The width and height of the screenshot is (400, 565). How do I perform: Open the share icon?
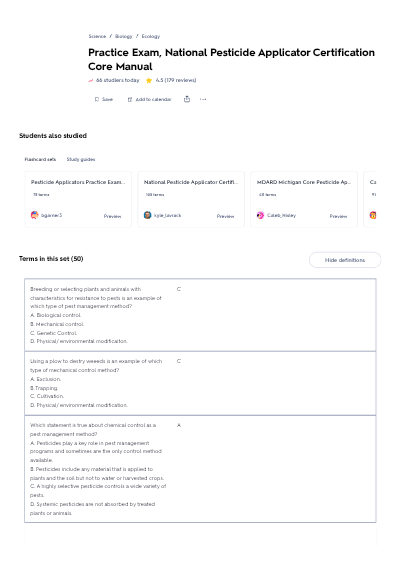(x=187, y=99)
